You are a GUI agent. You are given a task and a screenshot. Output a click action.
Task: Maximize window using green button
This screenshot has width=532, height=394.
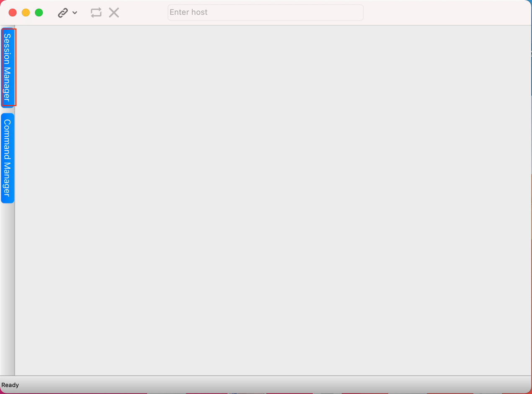39,13
